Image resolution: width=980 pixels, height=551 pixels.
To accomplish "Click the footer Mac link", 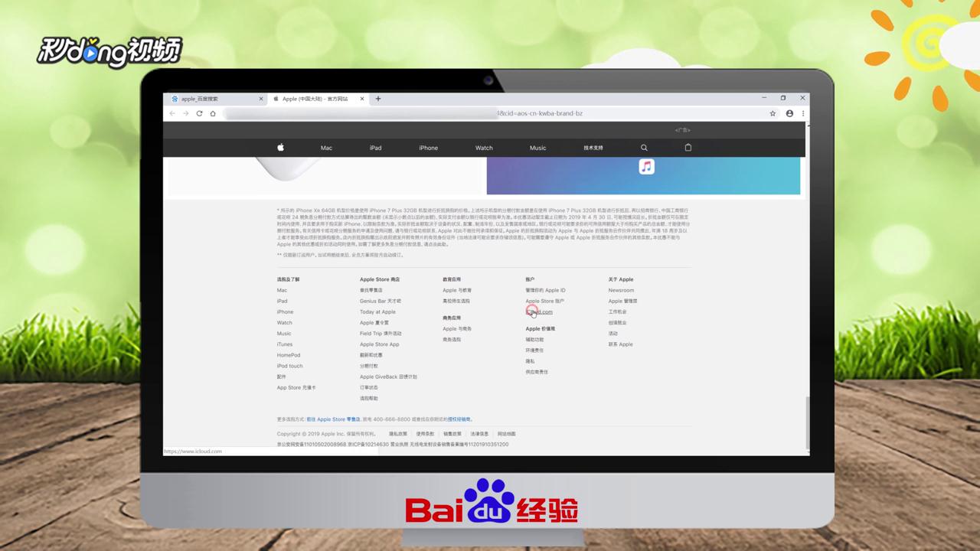I will coord(282,290).
